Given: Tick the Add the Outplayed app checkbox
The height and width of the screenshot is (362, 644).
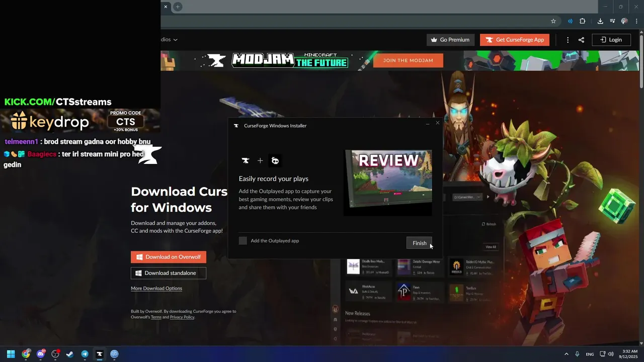Looking at the screenshot, I should pyautogui.click(x=243, y=241).
